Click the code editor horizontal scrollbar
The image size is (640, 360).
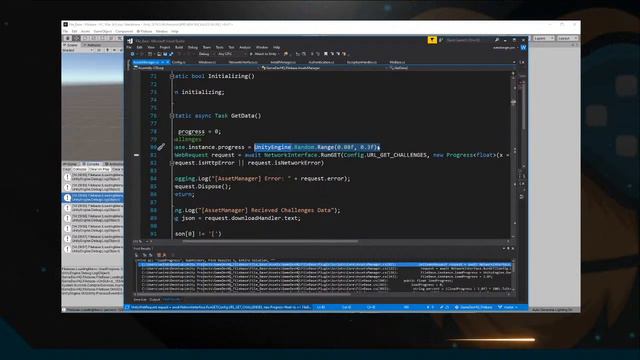pyautogui.click(x=270, y=241)
